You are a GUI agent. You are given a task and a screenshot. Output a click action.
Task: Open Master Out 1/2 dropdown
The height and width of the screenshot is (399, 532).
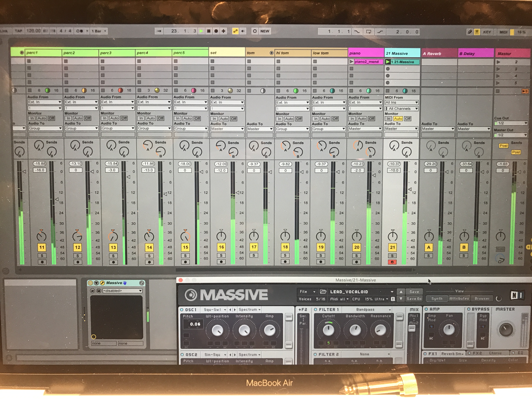point(511,135)
